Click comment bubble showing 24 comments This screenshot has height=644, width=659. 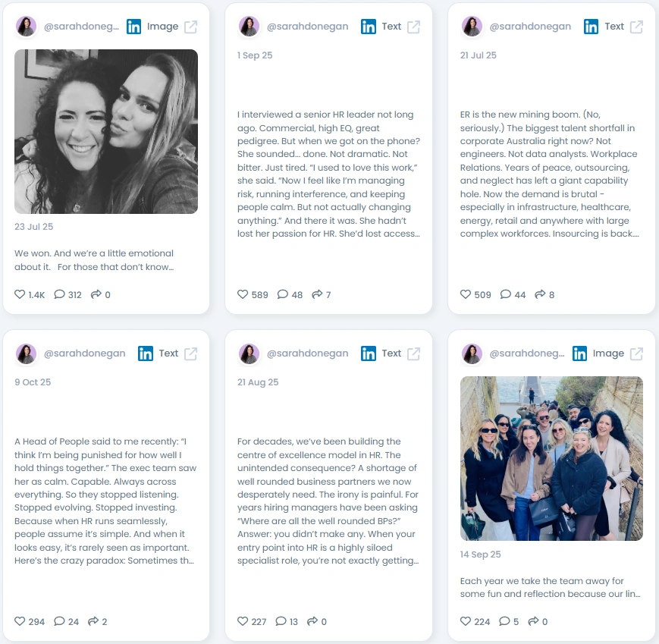pos(59,621)
